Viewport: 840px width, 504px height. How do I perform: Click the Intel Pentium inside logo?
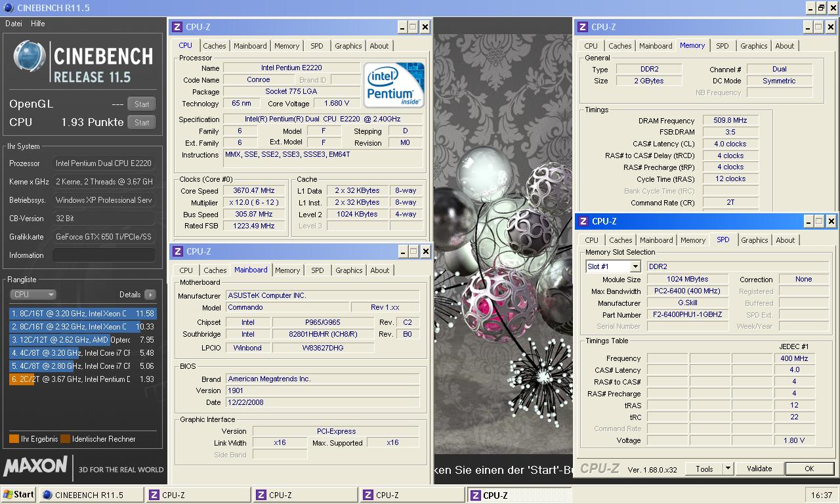(x=394, y=85)
